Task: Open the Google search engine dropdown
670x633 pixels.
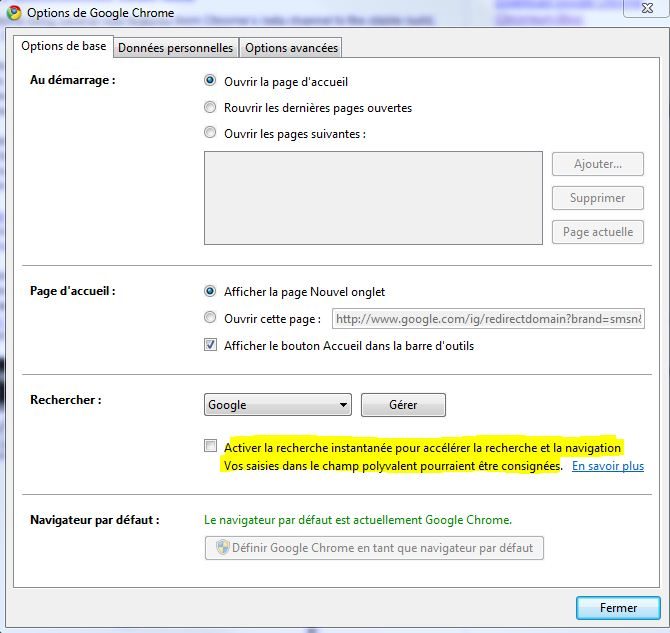Action: [x=278, y=405]
